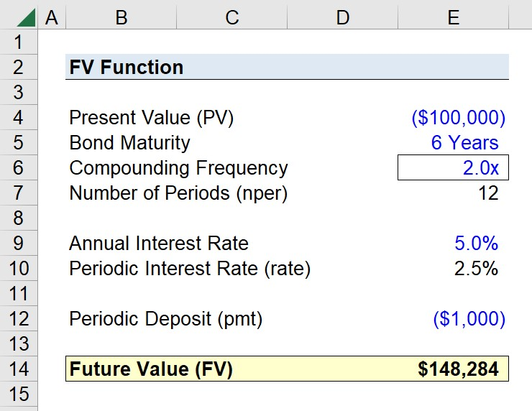Click the Present Value ($100,000) cell
Screen dimensions: 532x411
pyautogui.click(x=458, y=118)
